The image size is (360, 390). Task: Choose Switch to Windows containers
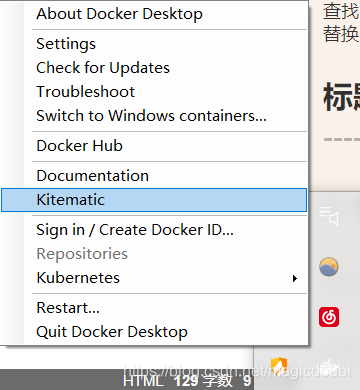pos(153,116)
